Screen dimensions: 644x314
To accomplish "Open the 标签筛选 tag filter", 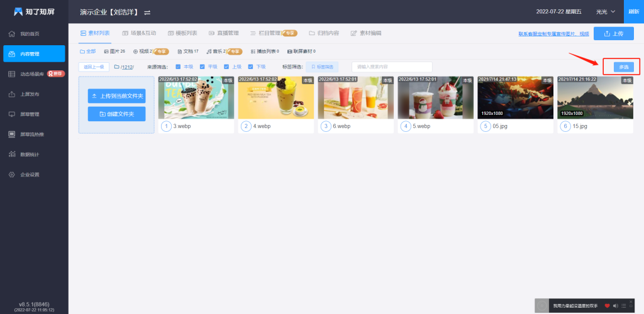I will [x=322, y=67].
